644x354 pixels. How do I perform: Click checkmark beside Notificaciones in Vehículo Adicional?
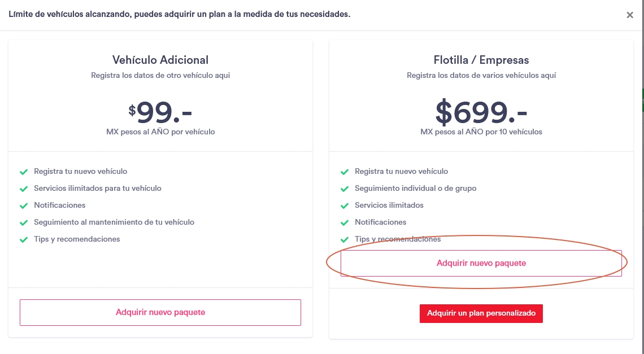click(x=24, y=206)
